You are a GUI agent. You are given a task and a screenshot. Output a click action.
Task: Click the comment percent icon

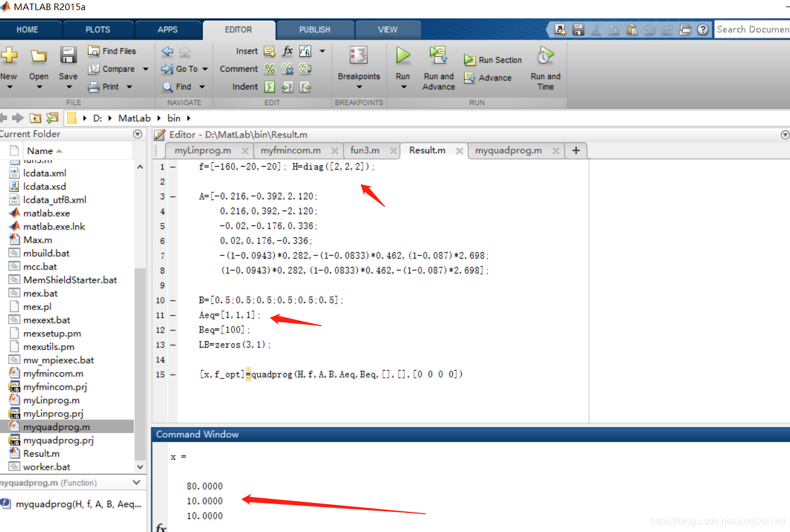pyautogui.click(x=270, y=69)
